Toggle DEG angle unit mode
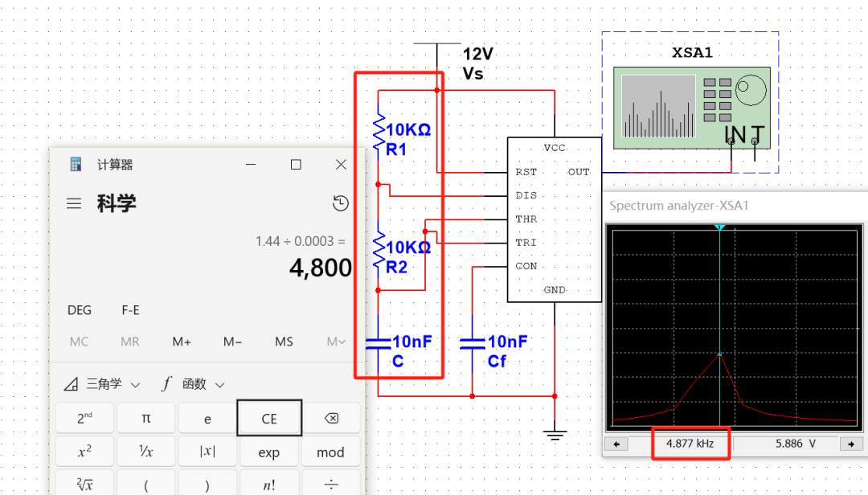This screenshot has width=868, height=495. pyautogui.click(x=80, y=310)
